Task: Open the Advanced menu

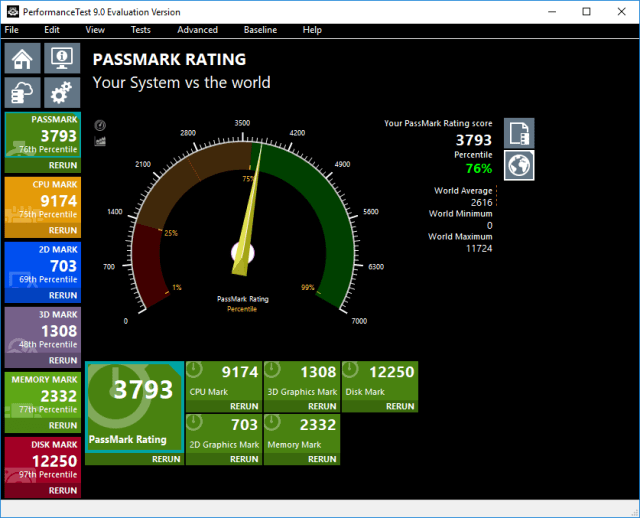Action: click(197, 30)
